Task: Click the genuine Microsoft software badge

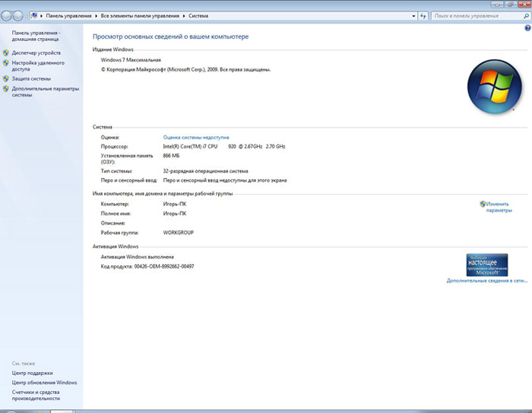Action: [486, 264]
